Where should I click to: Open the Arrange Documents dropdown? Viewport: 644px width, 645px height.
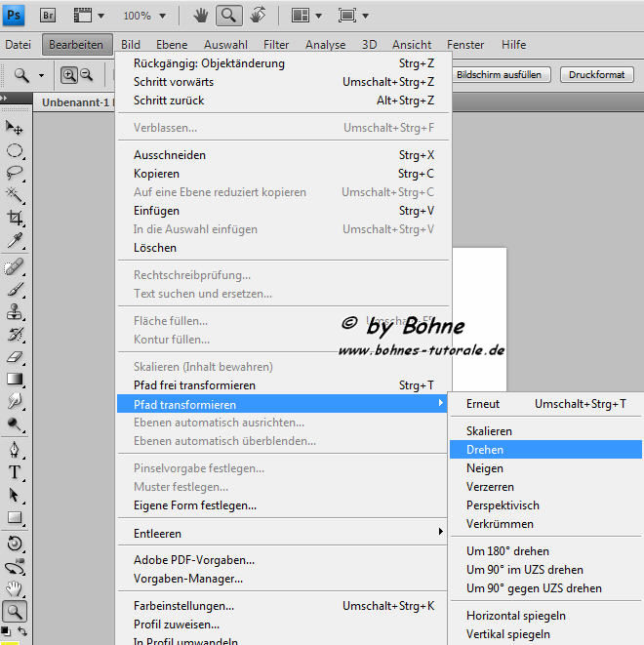tap(306, 16)
